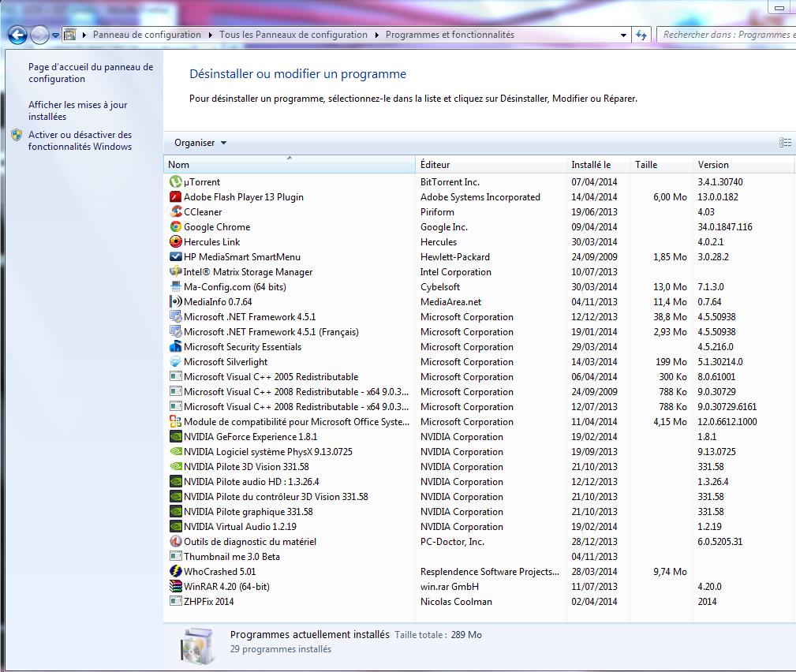Click version 9.0.30729.6161 cell

click(727, 407)
